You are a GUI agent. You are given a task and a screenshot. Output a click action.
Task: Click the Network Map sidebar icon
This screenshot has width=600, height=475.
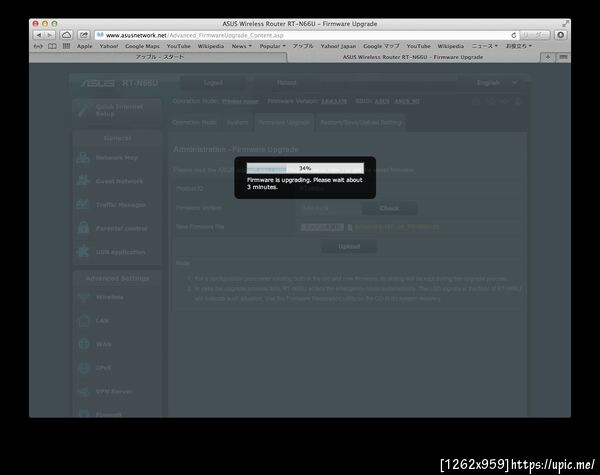tap(83, 158)
